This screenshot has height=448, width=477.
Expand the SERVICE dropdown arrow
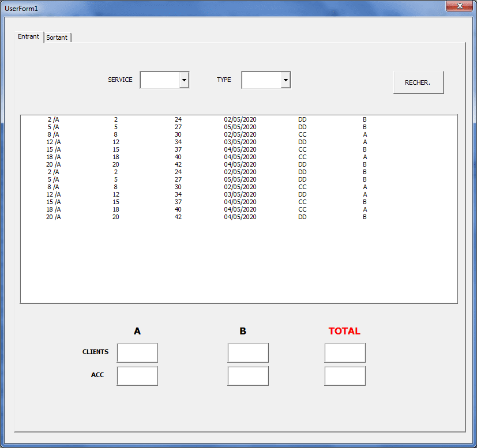pyautogui.click(x=184, y=80)
